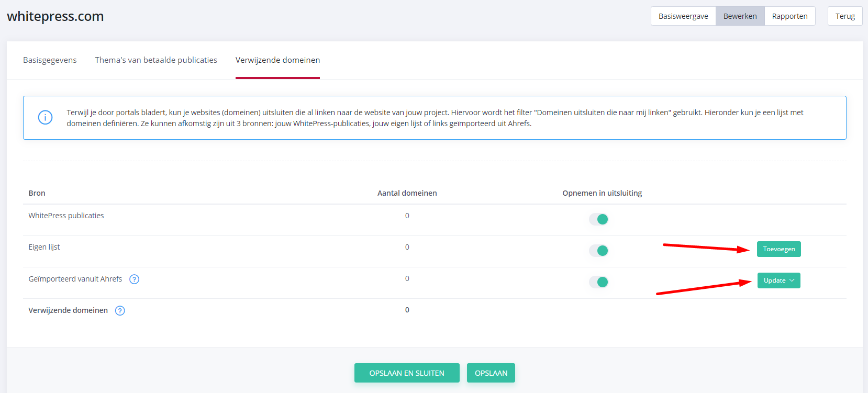
Task: Click the info icon in the notice box
Action: pyautogui.click(x=46, y=117)
